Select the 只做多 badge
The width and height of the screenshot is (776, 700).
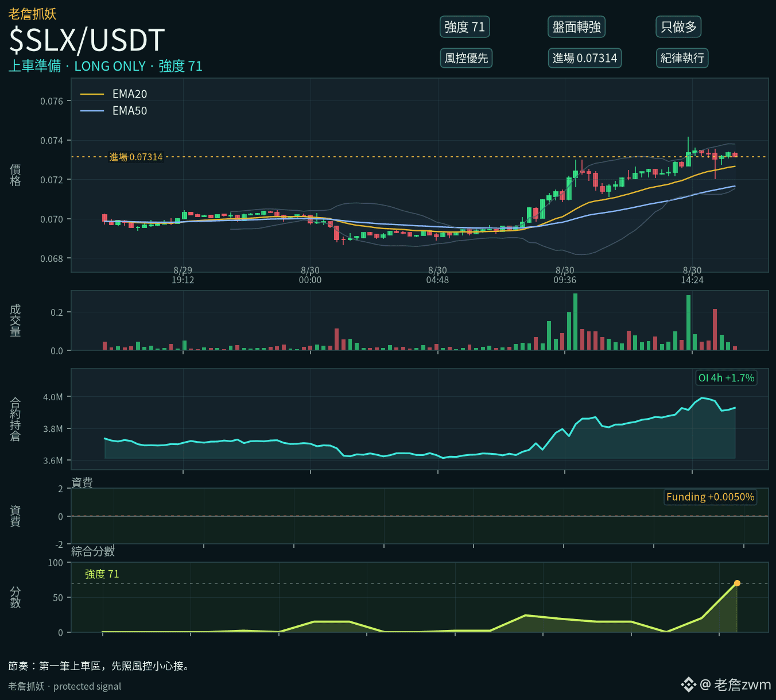[679, 27]
